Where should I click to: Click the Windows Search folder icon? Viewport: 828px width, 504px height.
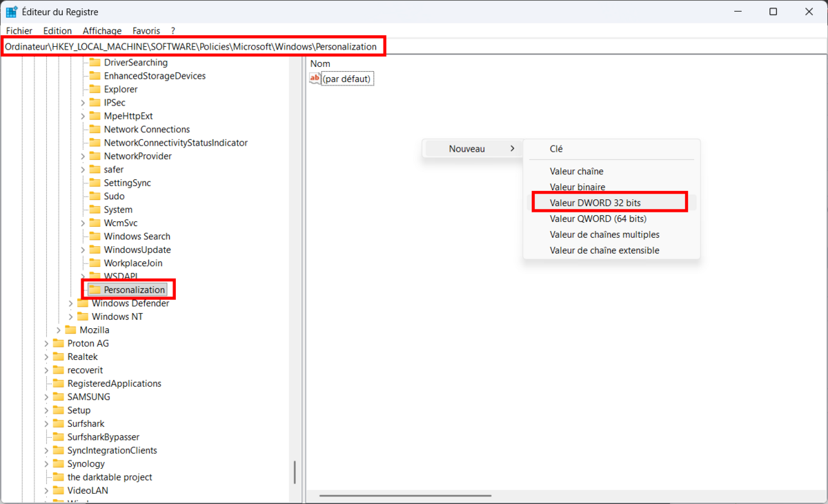click(x=95, y=236)
